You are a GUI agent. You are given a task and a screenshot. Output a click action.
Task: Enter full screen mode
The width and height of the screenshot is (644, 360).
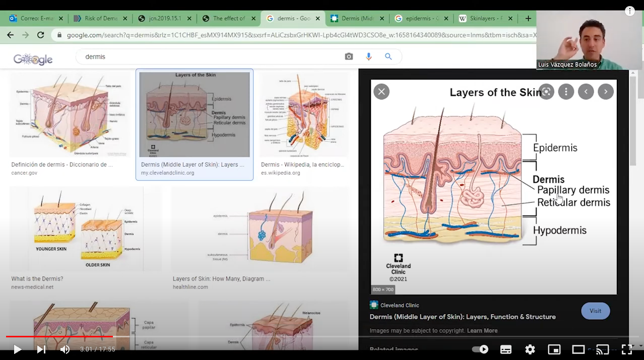click(626, 349)
